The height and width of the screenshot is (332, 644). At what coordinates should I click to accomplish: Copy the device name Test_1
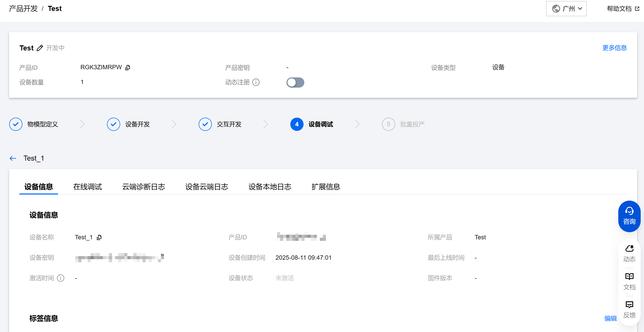[99, 237]
